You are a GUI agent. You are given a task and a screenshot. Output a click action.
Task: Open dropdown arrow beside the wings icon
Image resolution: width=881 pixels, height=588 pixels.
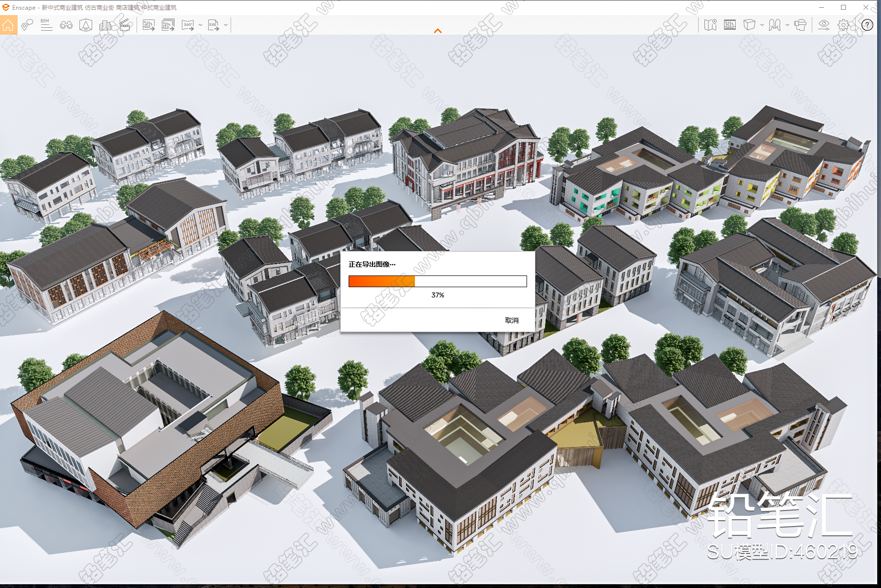787,25
